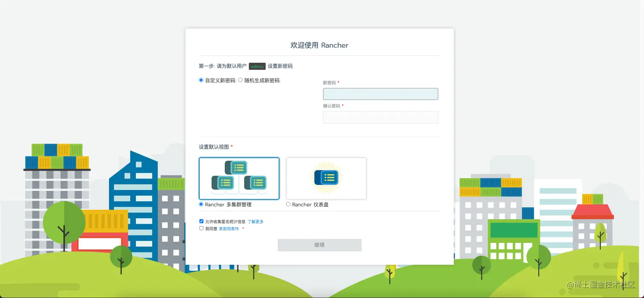The height and width of the screenshot is (298, 644).
Task: Open the 了解更多 link
Action: pyautogui.click(x=256, y=222)
